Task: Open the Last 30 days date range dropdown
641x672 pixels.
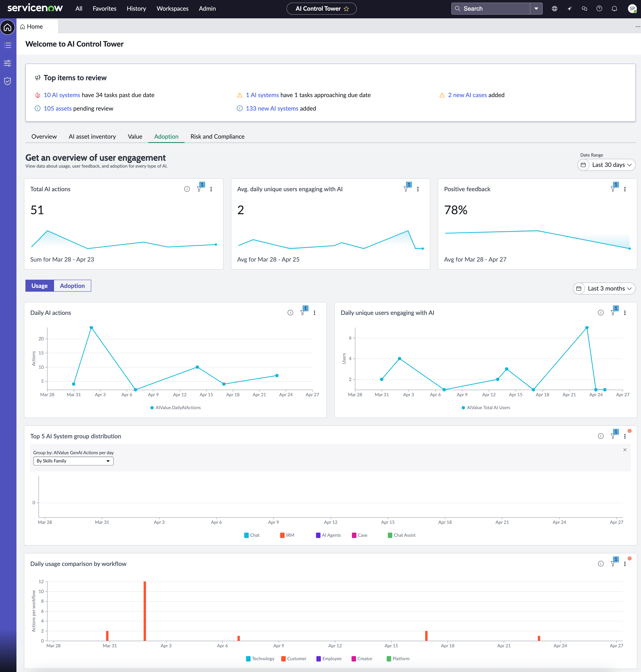Action: coord(606,165)
